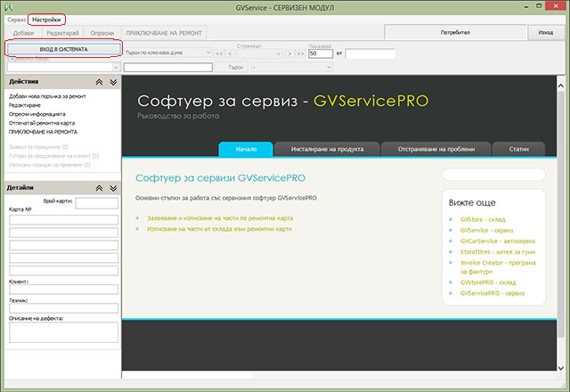Open 'Заявяване и изписване на части по ремонтна карта'
The width and height of the screenshot is (570, 392).
pos(220,218)
